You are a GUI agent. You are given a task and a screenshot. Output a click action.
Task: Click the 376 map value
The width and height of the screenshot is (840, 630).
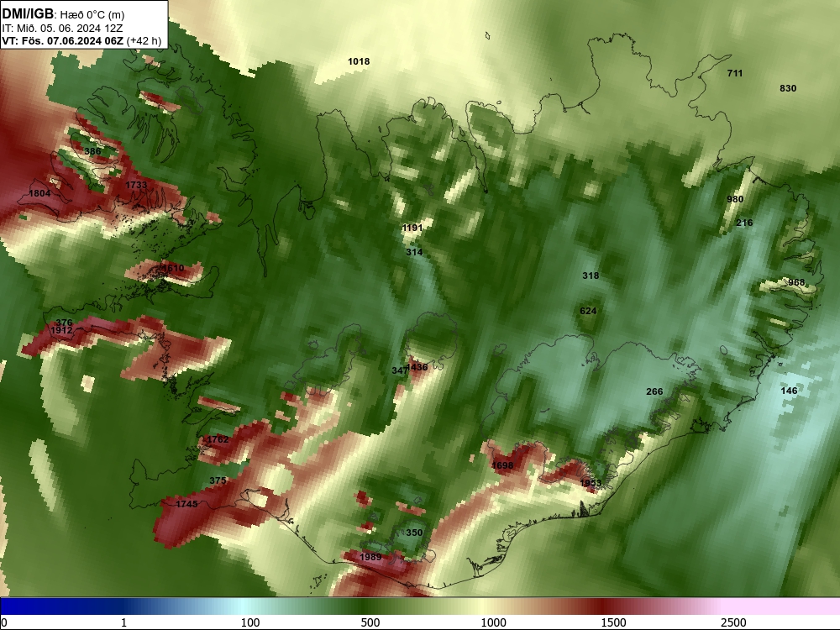coord(65,323)
